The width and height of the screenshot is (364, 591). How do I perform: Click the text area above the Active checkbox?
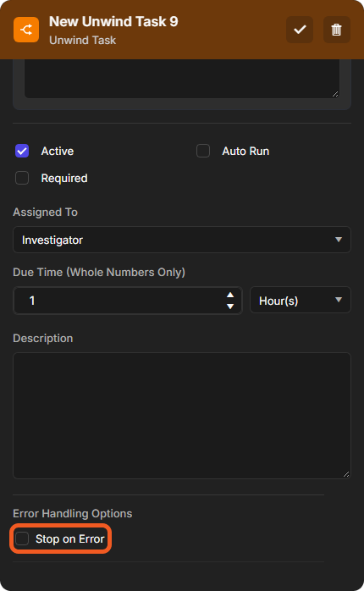(x=182, y=79)
